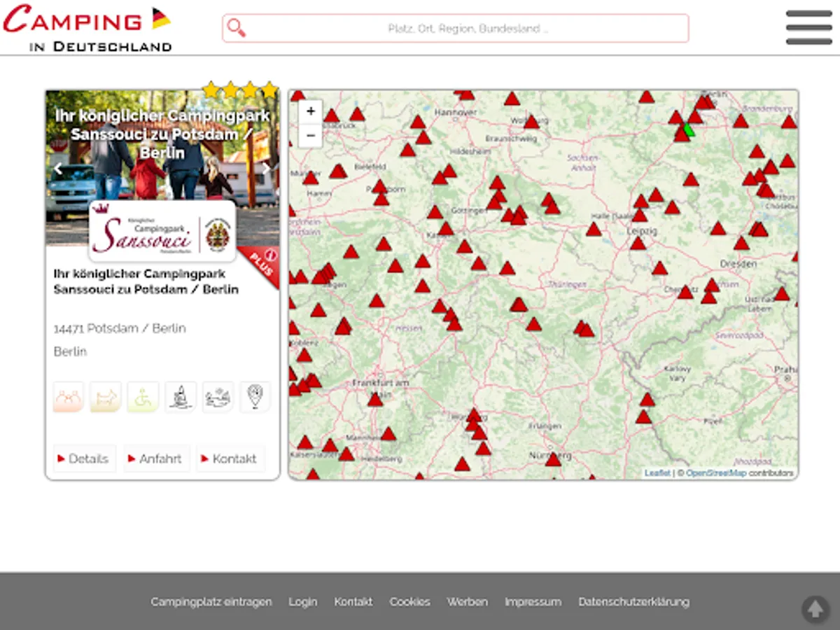The width and height of the screenshot is (840, 630).
Task: Click the sailing boat feature icon
Action: click(x=181, y=397)
